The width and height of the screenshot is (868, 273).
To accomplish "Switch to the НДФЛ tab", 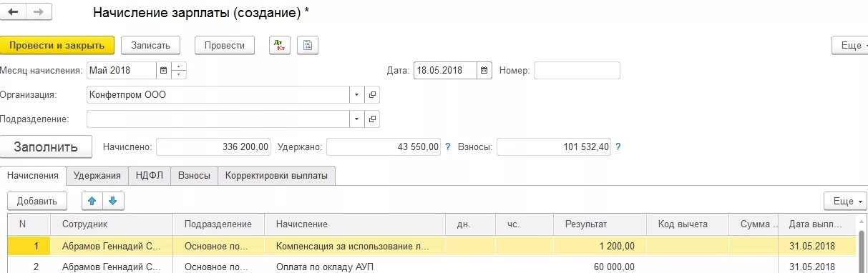I will [x=150, y=176].
